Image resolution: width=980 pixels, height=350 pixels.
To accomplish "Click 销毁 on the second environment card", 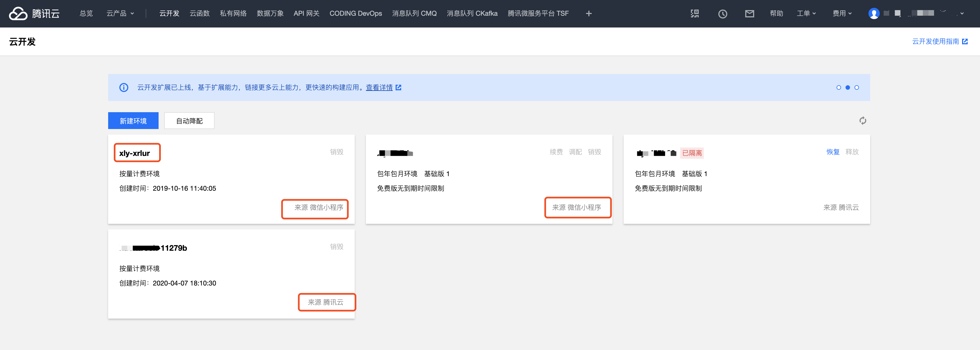I will pyautogui.click(x=594, y=152).
